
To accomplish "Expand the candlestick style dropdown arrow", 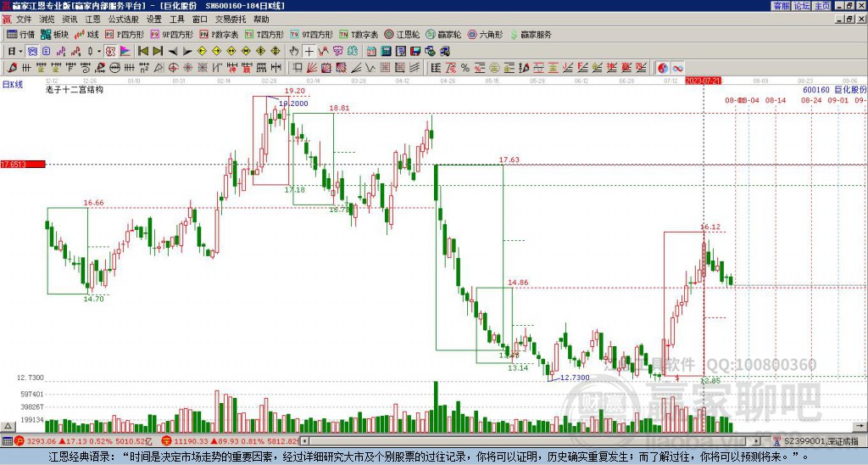I will [99, 51].
